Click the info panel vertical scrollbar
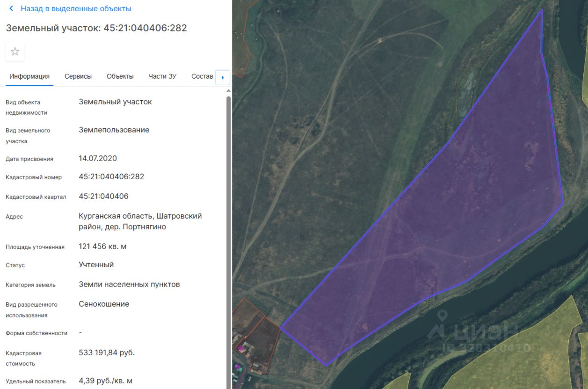Viewport: 588px width, 389px height. click(228, 242)
